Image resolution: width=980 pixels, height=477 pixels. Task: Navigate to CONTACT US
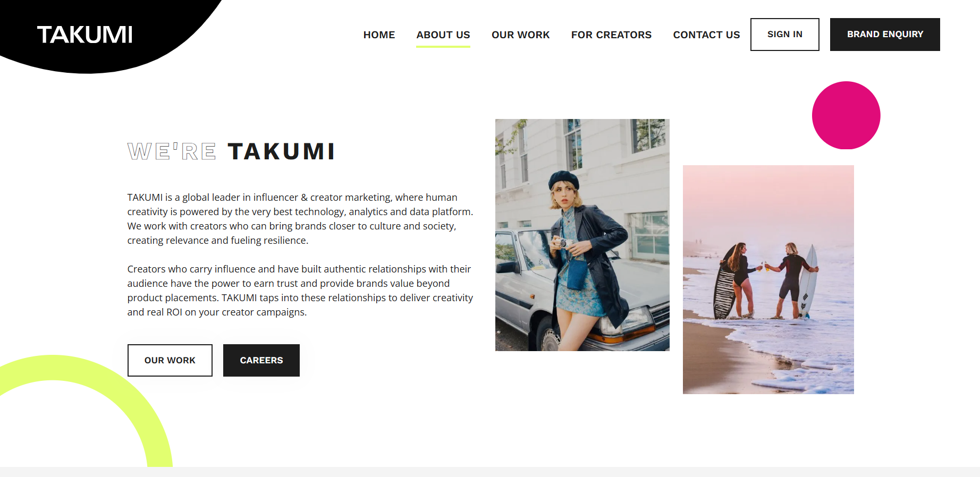pos(706,35)
